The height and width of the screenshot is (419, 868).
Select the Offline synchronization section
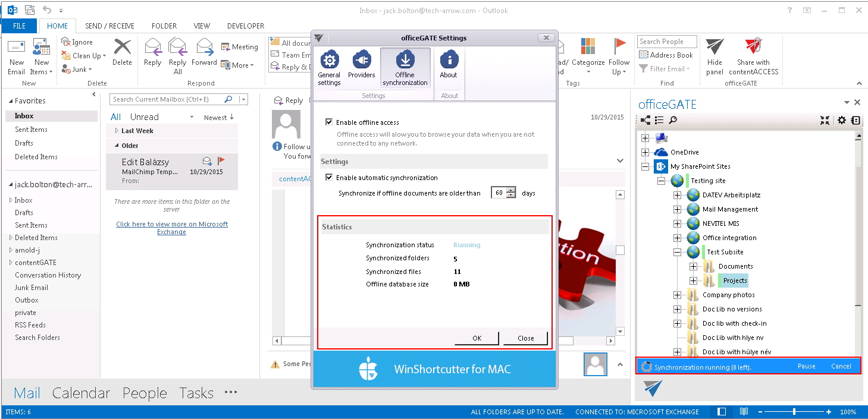point(405,68)
